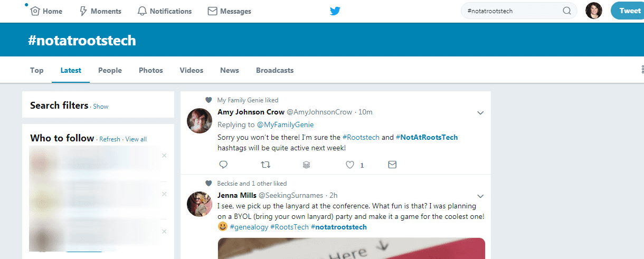This screenshot has width=644, height=259.
Task: Click View all in Who to follow
Action: coord(136,139)
